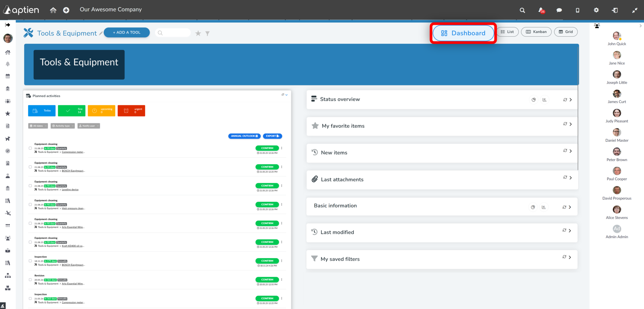Screen dimensions: 644x309
Task: Click the + ADD A TOOL button
Action: click(x=127, y=33)
